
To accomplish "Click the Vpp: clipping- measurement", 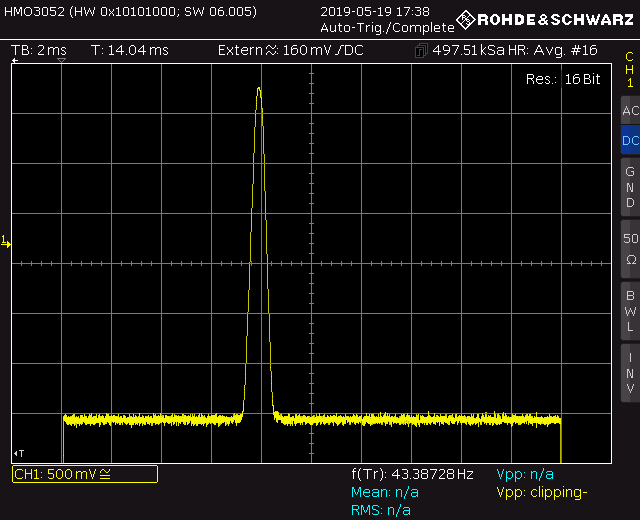I will (x=542, y=492).
